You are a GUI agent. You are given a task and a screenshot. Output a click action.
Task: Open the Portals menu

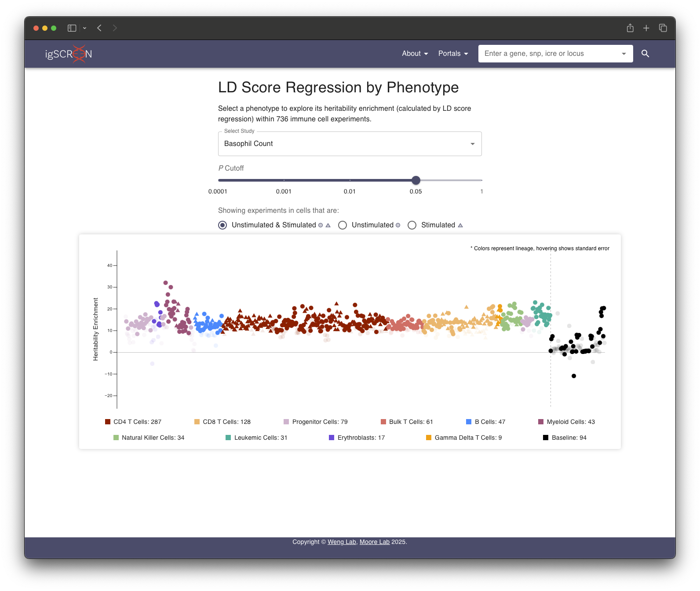pos(453,54)
